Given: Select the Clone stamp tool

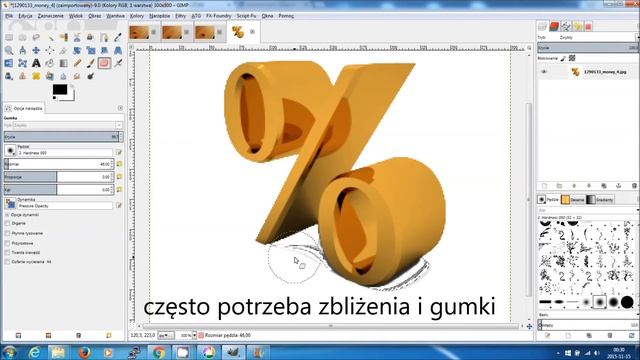Looking at the screenshot, I should [x=9, y=76].
